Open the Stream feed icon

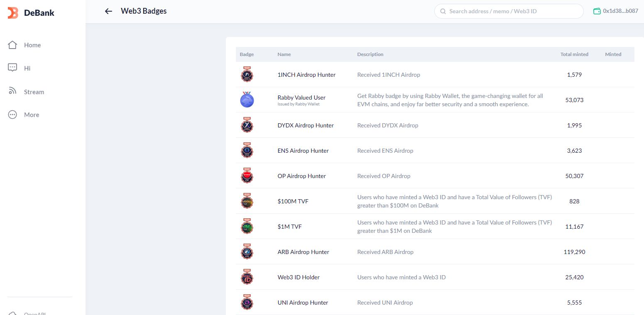[x=12, y=91]
